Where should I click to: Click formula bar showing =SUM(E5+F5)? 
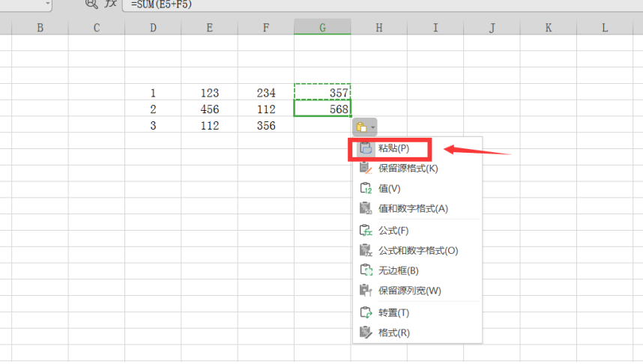383,4
